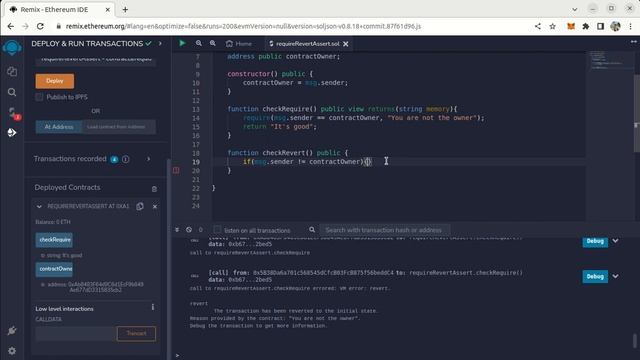
Task: Click the Load contract from Address field
Action: (119, 127)
